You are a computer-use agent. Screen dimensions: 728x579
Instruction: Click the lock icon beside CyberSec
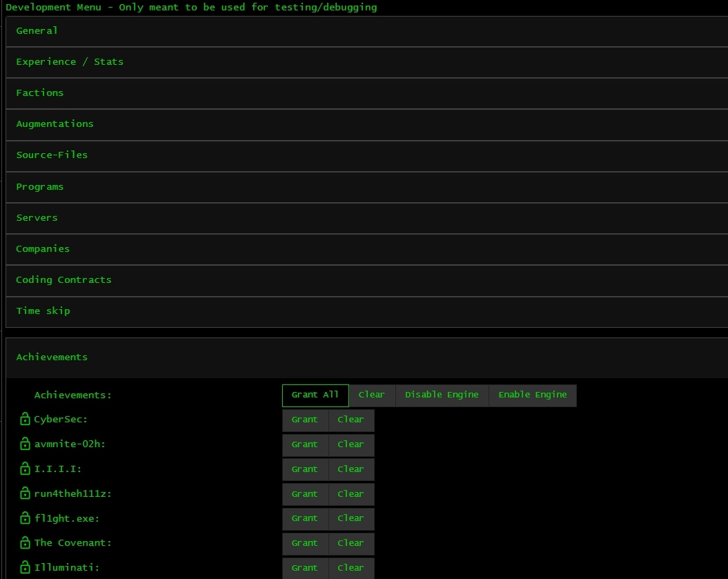[x=25, y=420]
